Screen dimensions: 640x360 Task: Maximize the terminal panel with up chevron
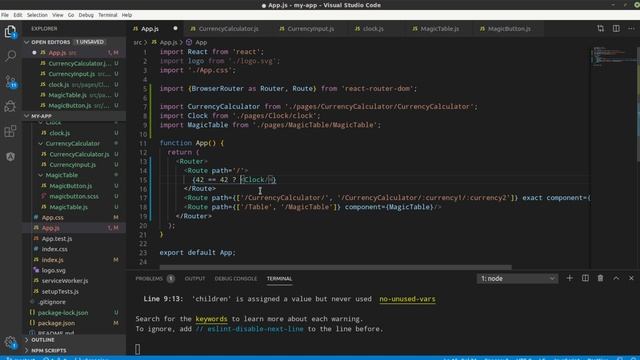pos(616,278)
